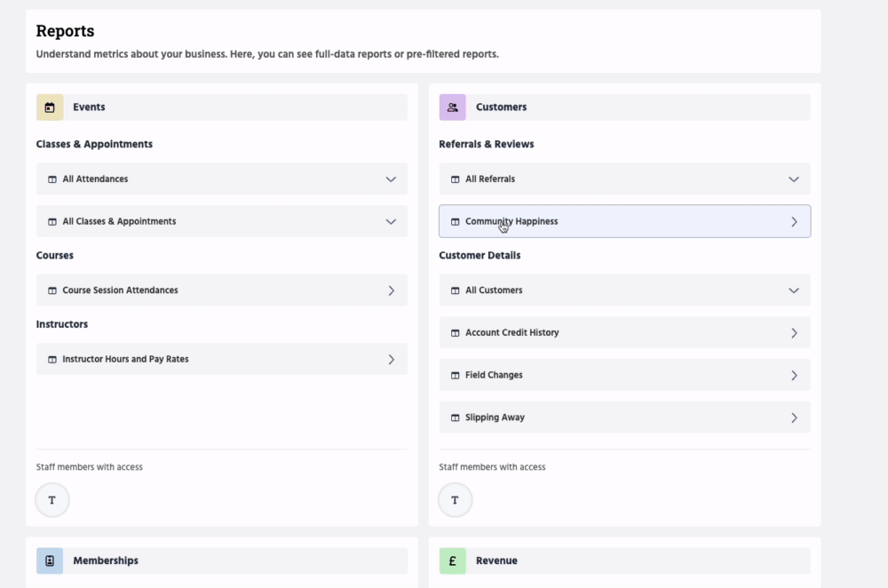Expand the All Attendances dropdown chevron
Viewport: 888px width, 588px height.
[391, 179]
